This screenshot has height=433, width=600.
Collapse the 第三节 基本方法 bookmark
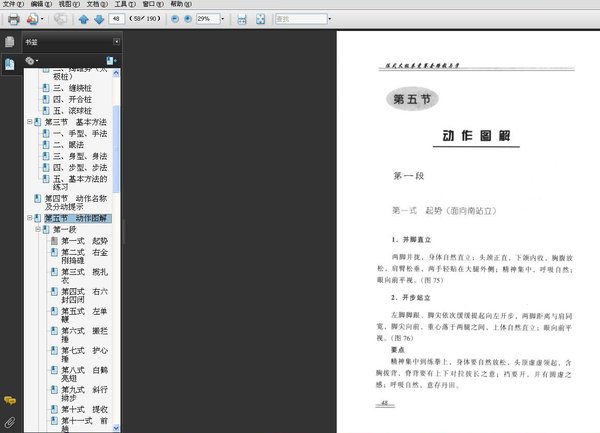[29, 122]
